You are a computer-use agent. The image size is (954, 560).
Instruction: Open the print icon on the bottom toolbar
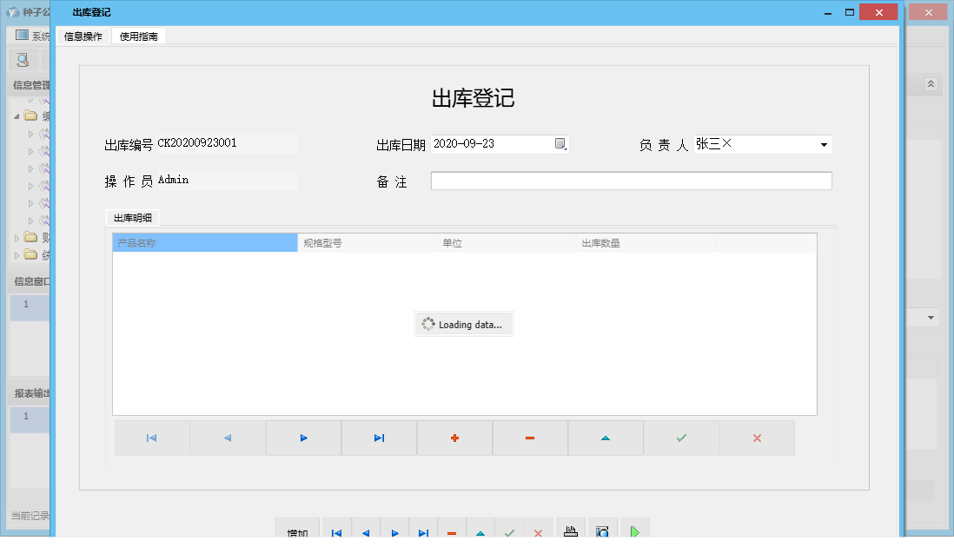571,530
